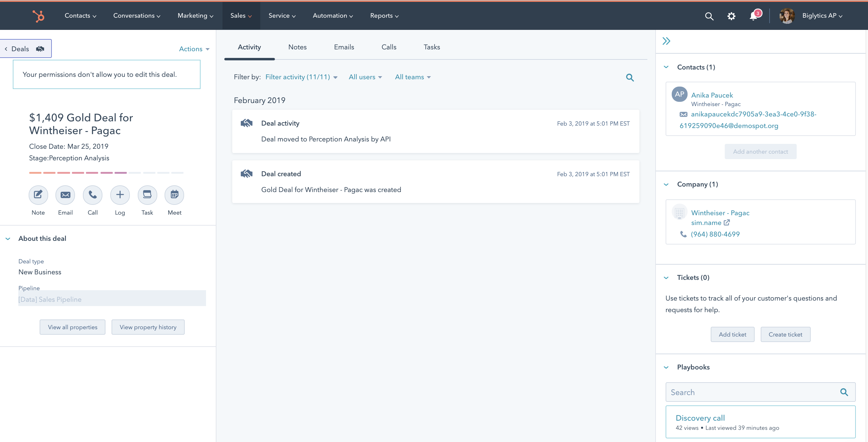
Task: Click the Task window icon
Action: click(147, 195)
